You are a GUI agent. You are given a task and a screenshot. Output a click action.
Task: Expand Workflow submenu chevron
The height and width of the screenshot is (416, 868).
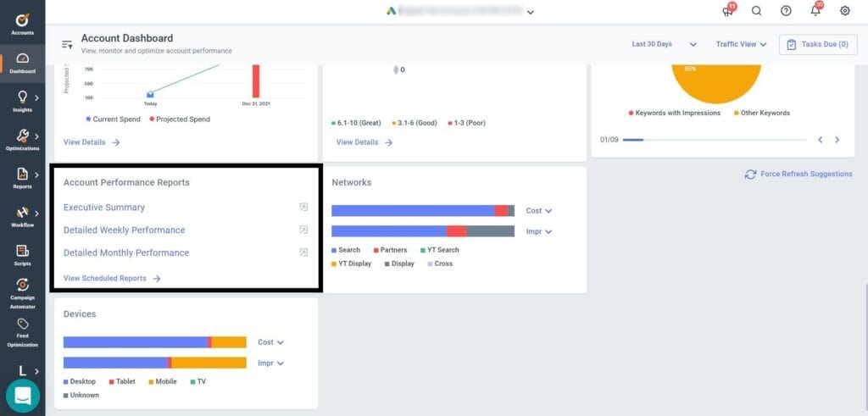pos(37,213)
